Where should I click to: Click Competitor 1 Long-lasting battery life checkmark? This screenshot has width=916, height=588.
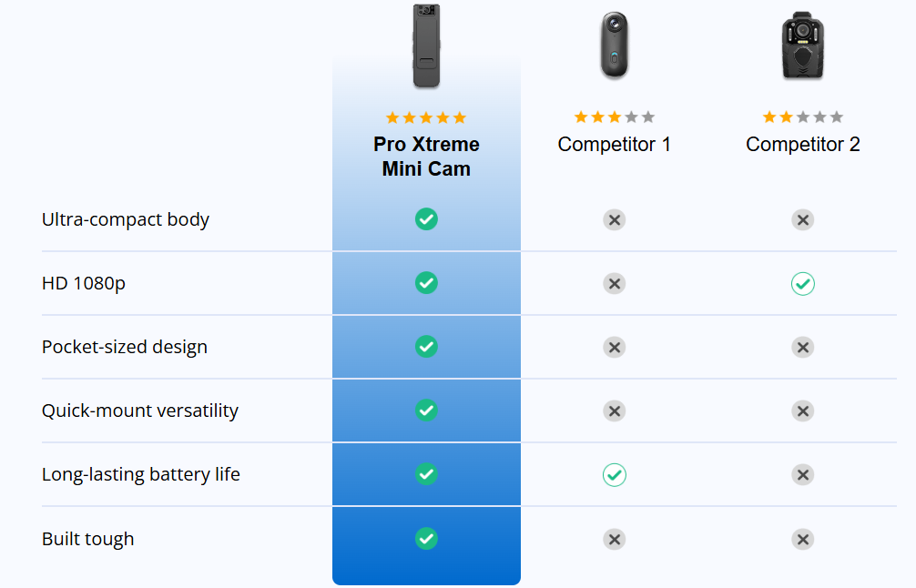[614, 474]
